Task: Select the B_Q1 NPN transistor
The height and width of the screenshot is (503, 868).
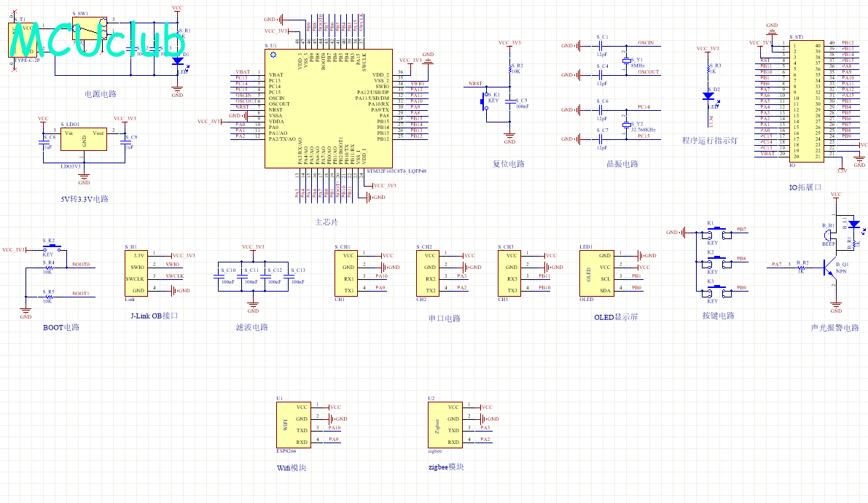Action: [x=830, y=269]
